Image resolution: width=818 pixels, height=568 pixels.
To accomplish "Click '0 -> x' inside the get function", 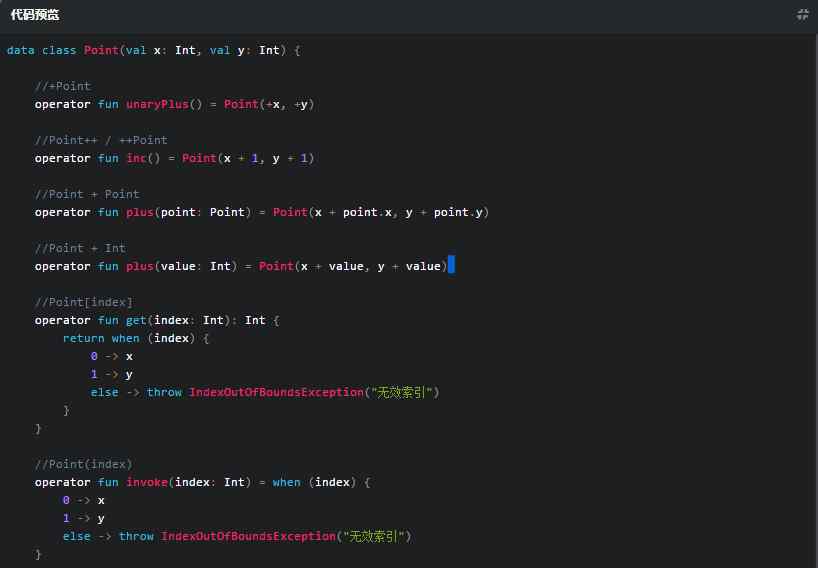I will coord(112,356).
